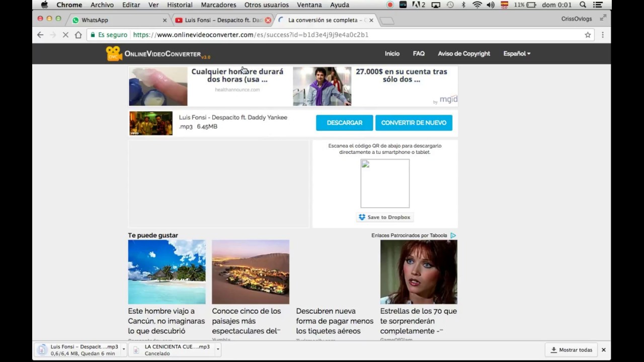This screenshot has width=644, height=362.
Task: Open the Apple menu
Action: click(44, 5)
